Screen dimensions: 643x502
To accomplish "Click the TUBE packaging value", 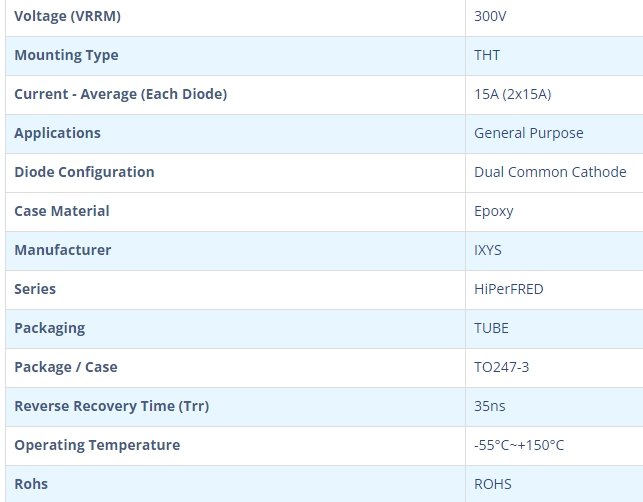I will coord(492,328).
